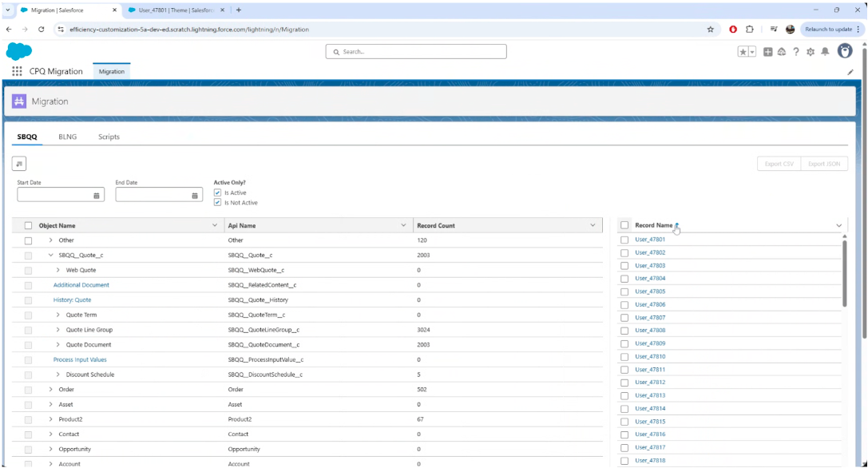
Task: Open the user profile avatar
Action: click(844, 51)
